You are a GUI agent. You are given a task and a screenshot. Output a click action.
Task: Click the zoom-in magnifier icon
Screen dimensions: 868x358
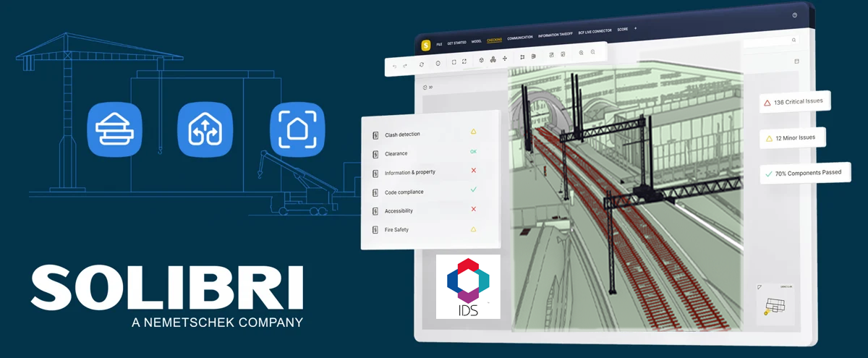point(581,53)
